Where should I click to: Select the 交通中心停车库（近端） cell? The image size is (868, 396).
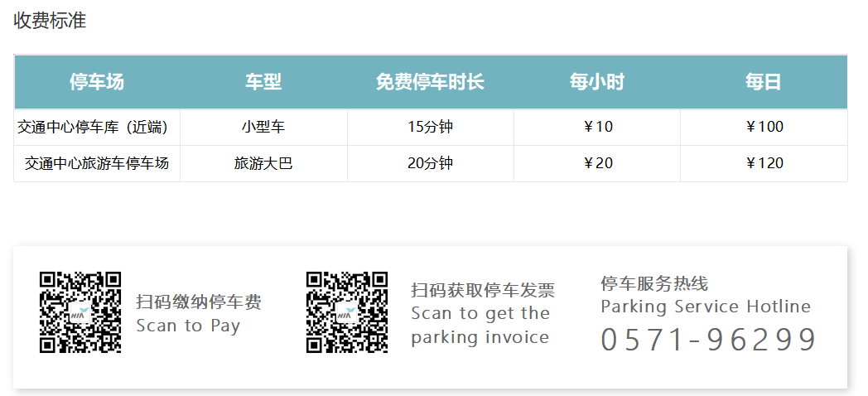(x=97, y=128)
